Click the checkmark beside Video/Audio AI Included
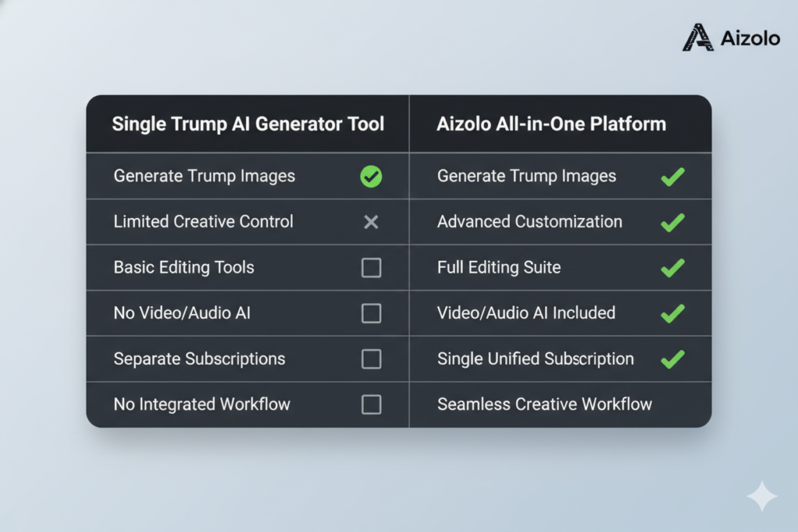The width and height of the screenshot is (798, 532). click(x=672, y=313)
